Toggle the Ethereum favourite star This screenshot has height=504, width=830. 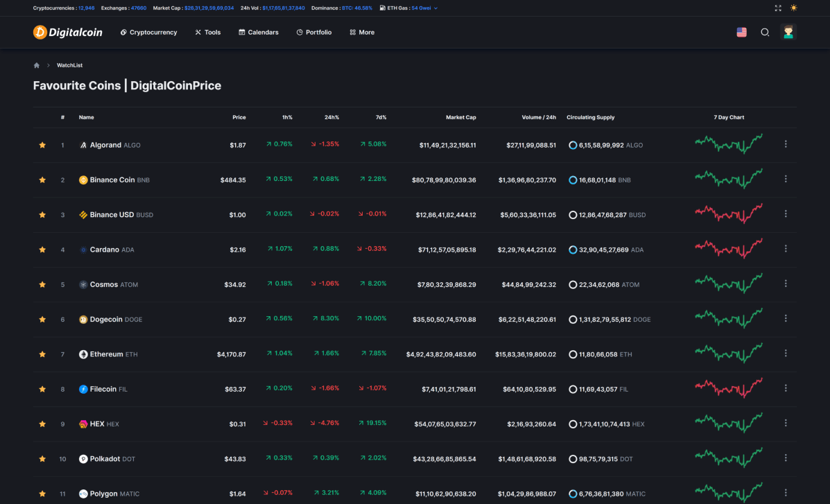click(x=42, y=354)
